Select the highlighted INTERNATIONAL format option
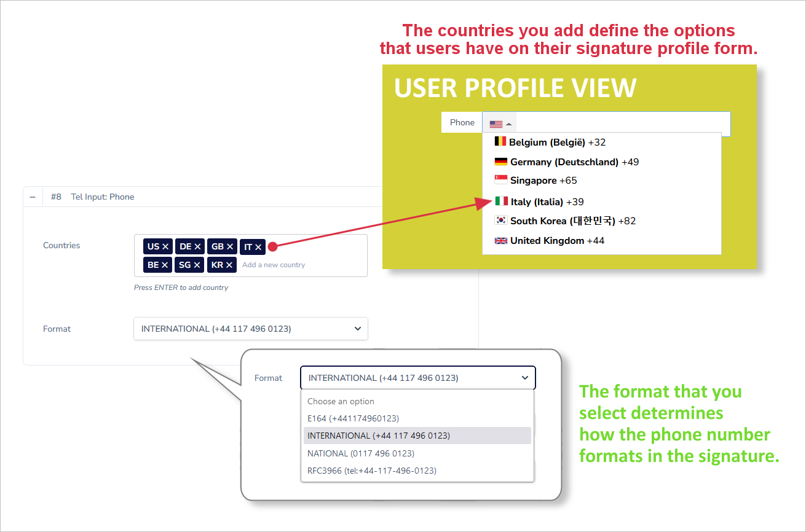This screenshot has width=806, height=532. (379, 436)
